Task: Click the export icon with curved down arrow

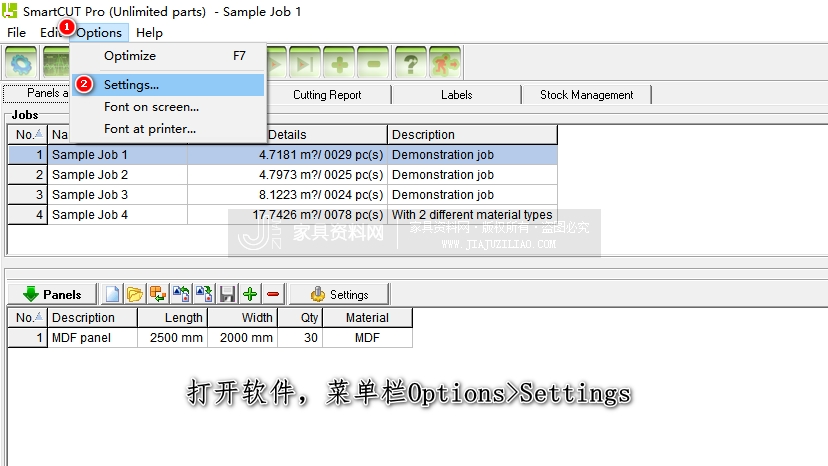Action: tap(204, 294)
